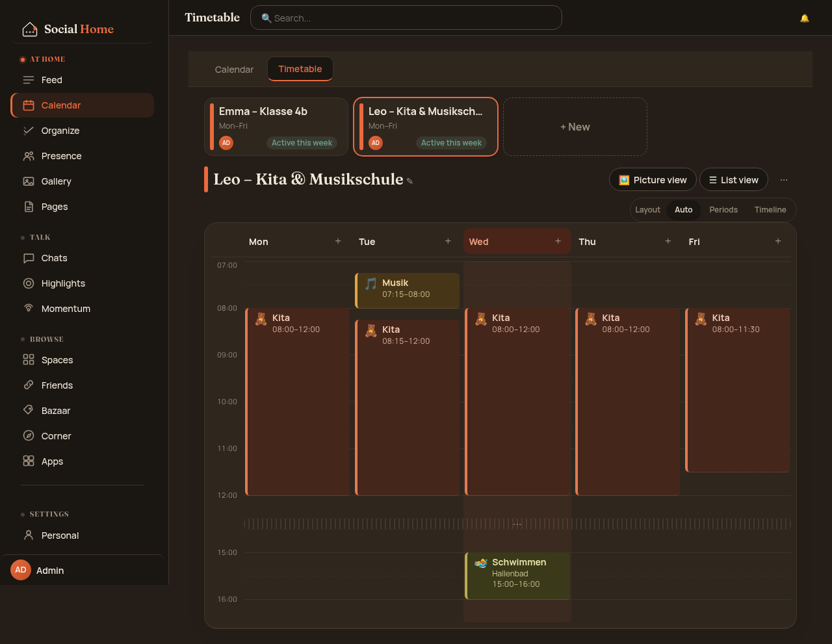The width and height of the screenshot is (832, 644).
Task: Switch to Calendar tab
Action: coord(234,70)
